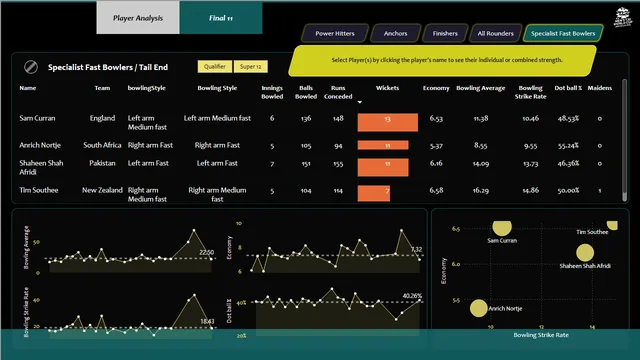The width and height of the screenshot is (640, 360).
Task: Sort by Innings Bowled column header
Action: click(x=272, y=92)
